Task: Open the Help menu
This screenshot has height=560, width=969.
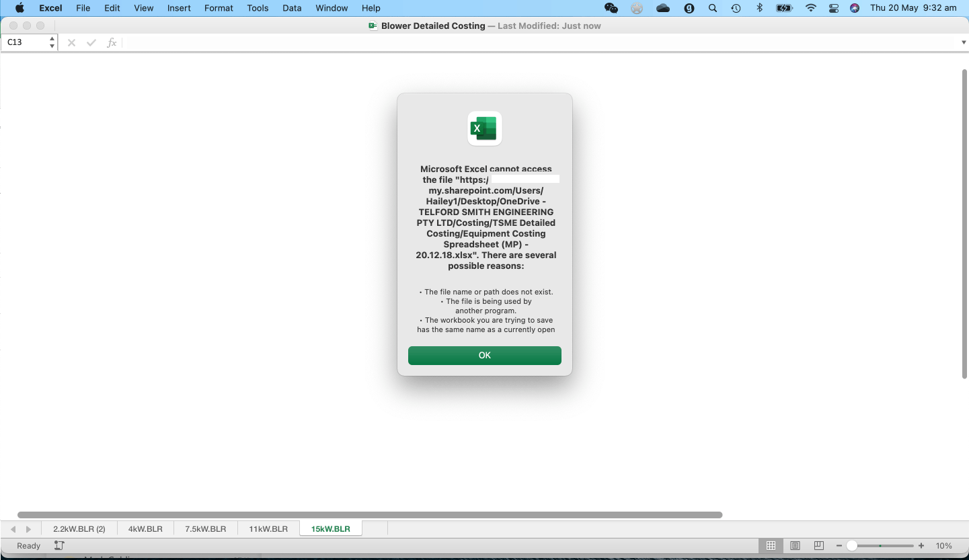Action: point(371,8)
